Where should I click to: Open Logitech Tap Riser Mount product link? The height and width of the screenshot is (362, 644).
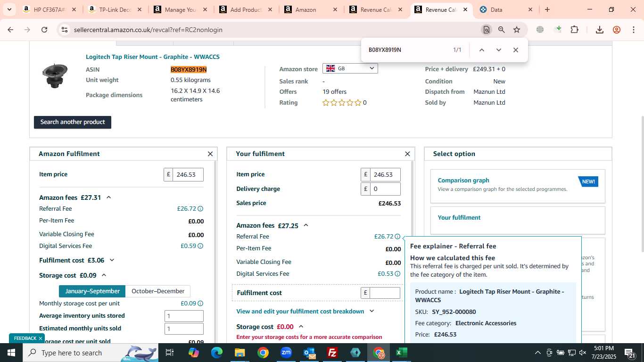click(x=153, y=57)
